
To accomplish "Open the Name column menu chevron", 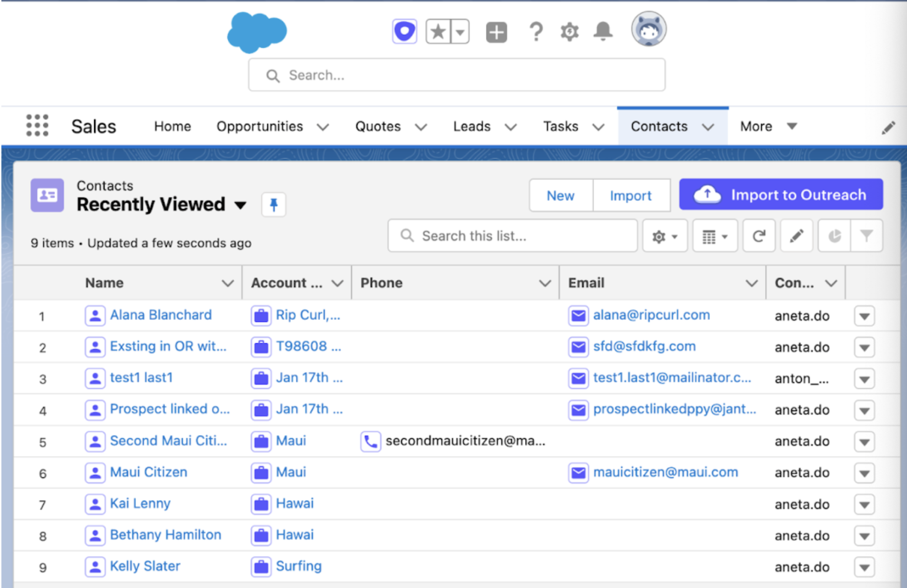I will (x=228, y=283).
